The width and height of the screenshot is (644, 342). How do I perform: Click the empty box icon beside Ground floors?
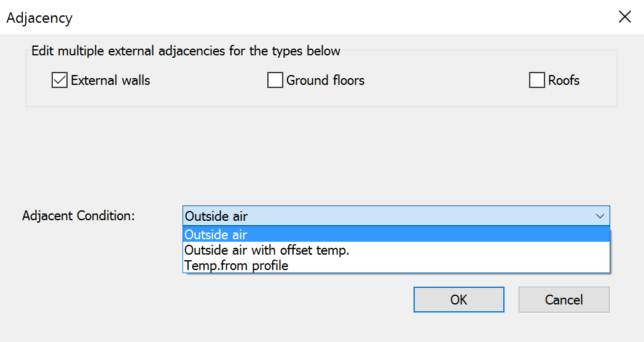pos(275,81)
